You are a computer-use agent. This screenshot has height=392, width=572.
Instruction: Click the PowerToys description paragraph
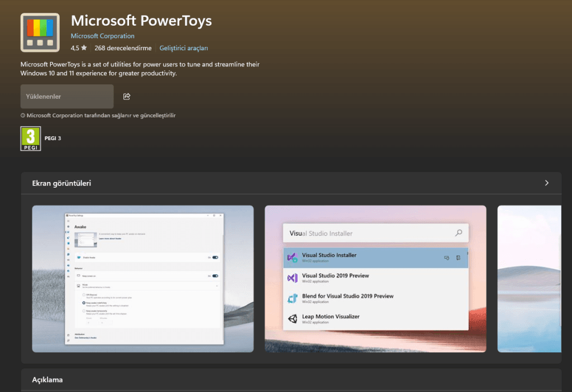[140, 69]
